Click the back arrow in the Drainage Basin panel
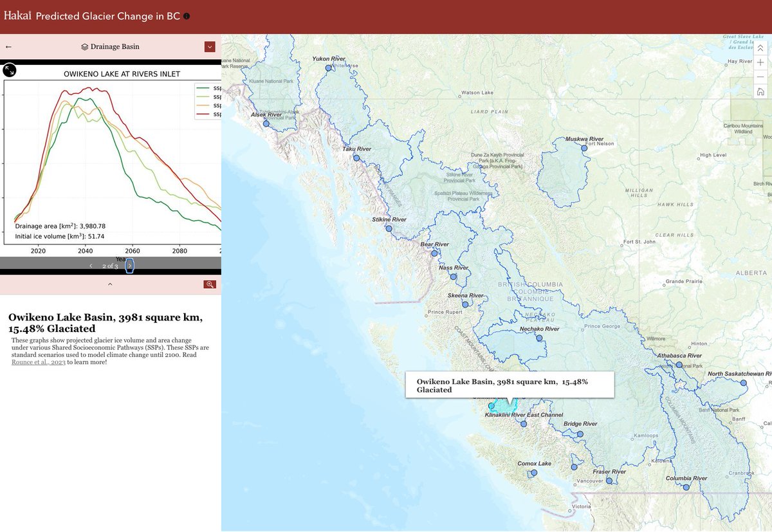Screen dimensions: 772x532 tap(9, 46)
